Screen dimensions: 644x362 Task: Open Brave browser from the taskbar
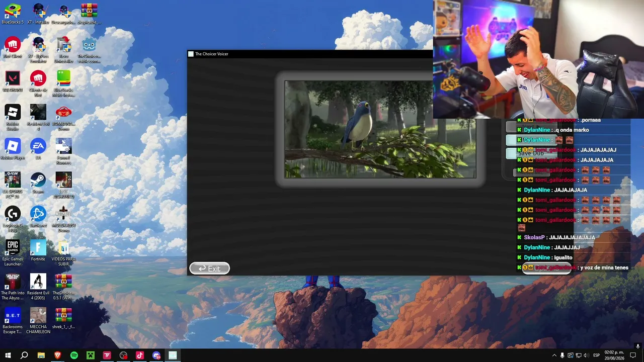click(x=57, y=355)
